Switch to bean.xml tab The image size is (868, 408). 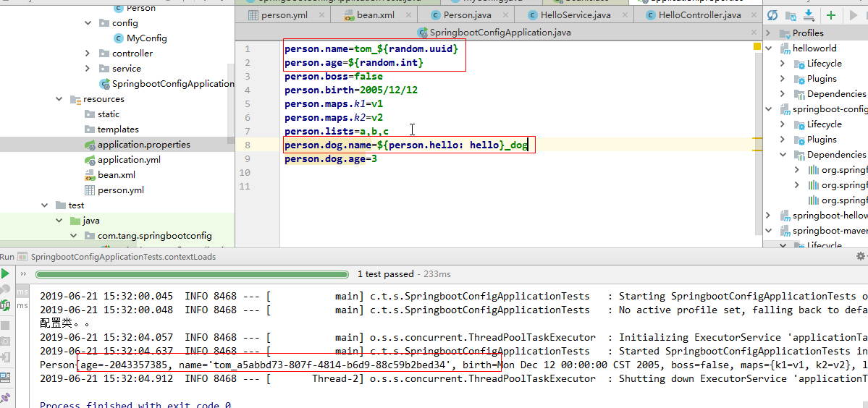pos(375,15)
